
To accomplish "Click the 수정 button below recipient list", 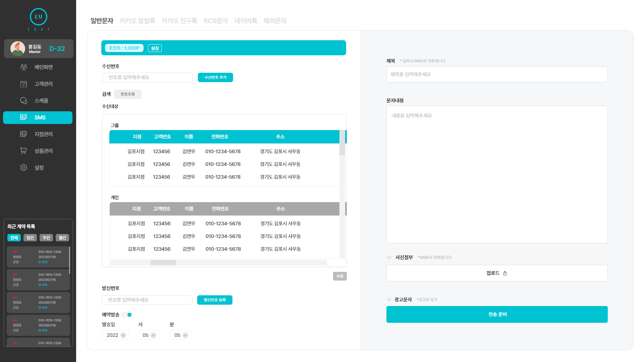I will (x=340, y=276).
